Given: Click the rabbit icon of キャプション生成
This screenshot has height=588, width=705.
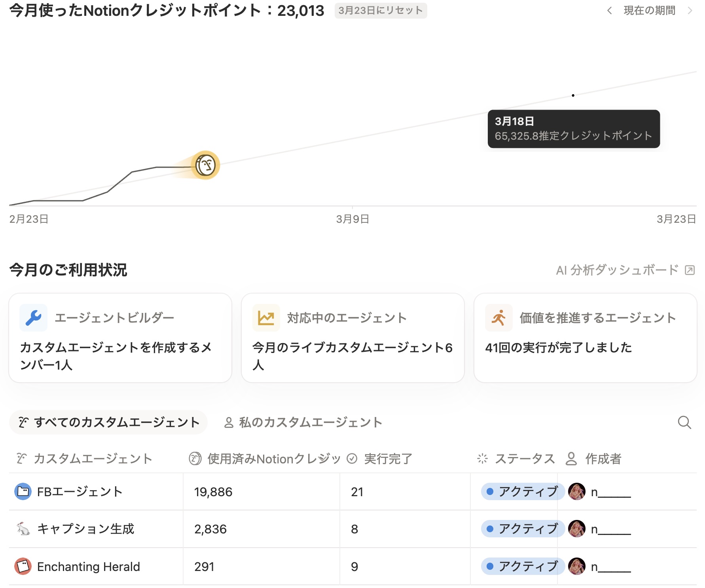Looking at the screenshot, I should click(x=23, y=528).
